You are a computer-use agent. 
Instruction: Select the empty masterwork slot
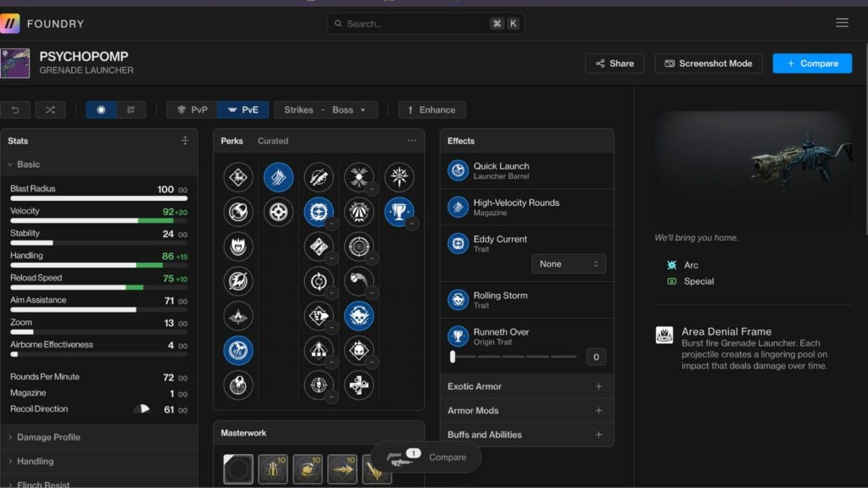tap(238, 469)
